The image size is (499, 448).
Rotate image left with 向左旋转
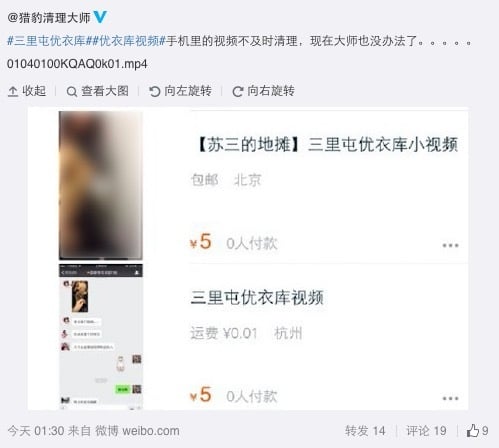pyautogui.click(x=180, y=91)
